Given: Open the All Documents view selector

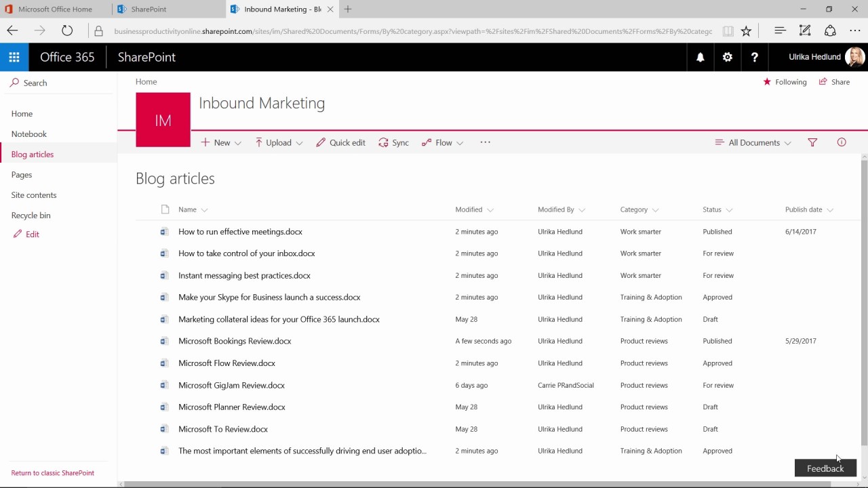Looking at the screenshot, I should 753,143.
